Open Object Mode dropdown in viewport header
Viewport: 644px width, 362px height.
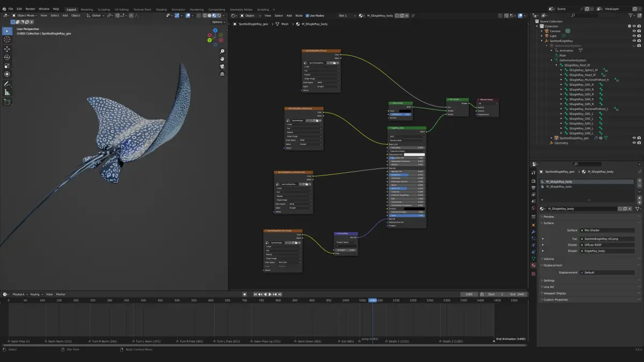click(x=24, y=16)
